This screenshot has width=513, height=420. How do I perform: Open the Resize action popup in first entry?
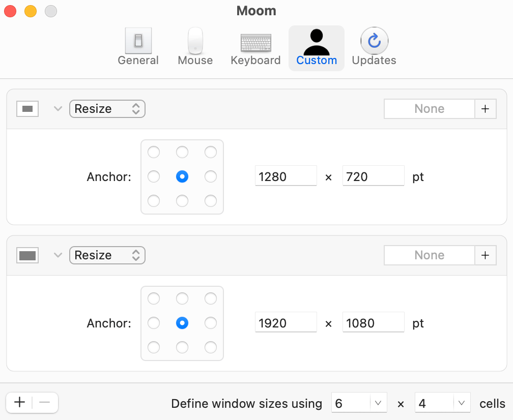click(x=107, y=109)
